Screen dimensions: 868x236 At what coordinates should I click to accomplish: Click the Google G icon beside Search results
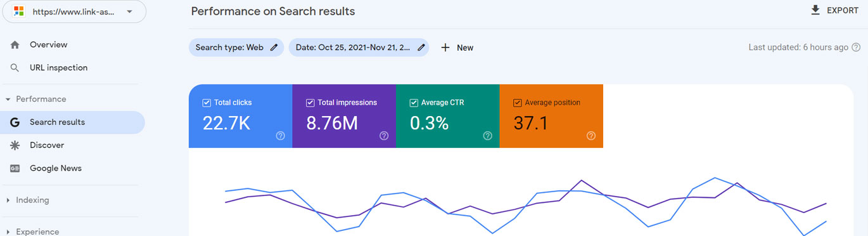(15, 122)
